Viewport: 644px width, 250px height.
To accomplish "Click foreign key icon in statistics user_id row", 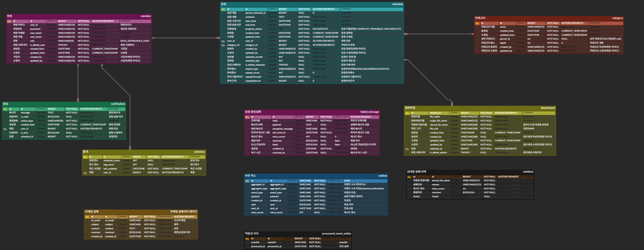I will 85,173.
